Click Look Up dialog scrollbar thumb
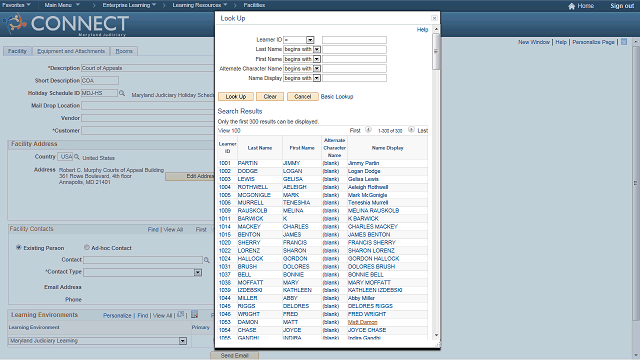 [436, 51]
